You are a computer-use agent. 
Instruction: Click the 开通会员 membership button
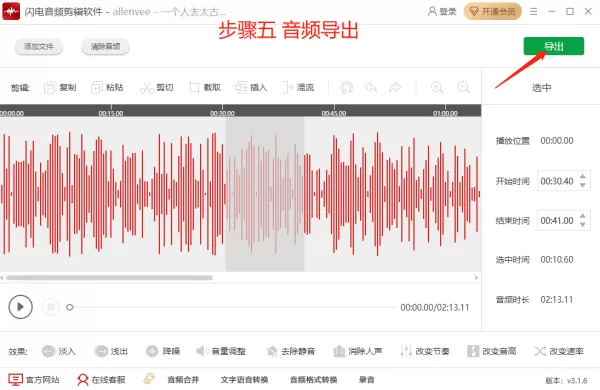point(492,11)
